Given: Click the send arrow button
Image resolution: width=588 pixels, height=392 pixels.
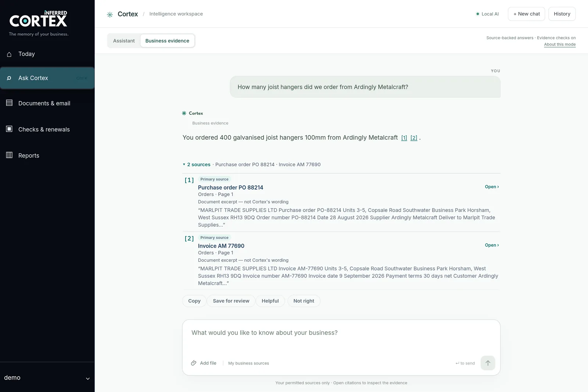Looking at the screenshot, I should [488, 363].
